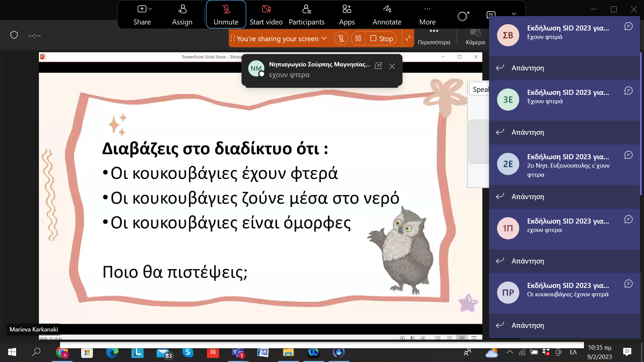Screen dimensions: 644x362
Task: Snooze notification via the bell icon
Action: (378, 66)
